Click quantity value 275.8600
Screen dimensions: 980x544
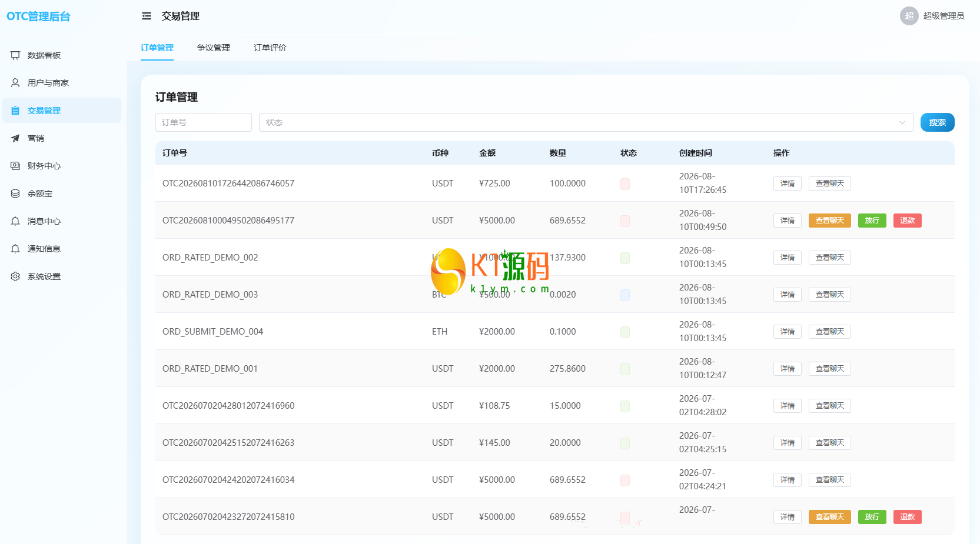point(567,369)
